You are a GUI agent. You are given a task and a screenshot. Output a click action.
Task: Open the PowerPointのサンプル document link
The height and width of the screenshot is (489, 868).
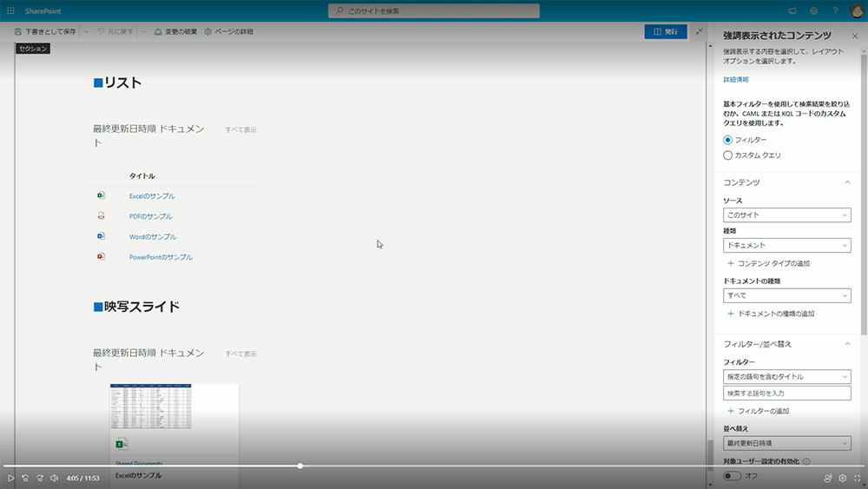[x=161, y=257]
